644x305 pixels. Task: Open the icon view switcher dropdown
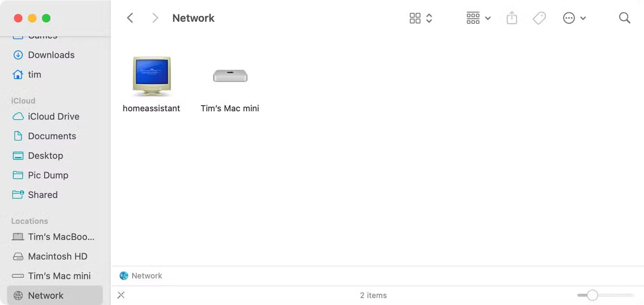pyautogui.click(x=421, y=18)
